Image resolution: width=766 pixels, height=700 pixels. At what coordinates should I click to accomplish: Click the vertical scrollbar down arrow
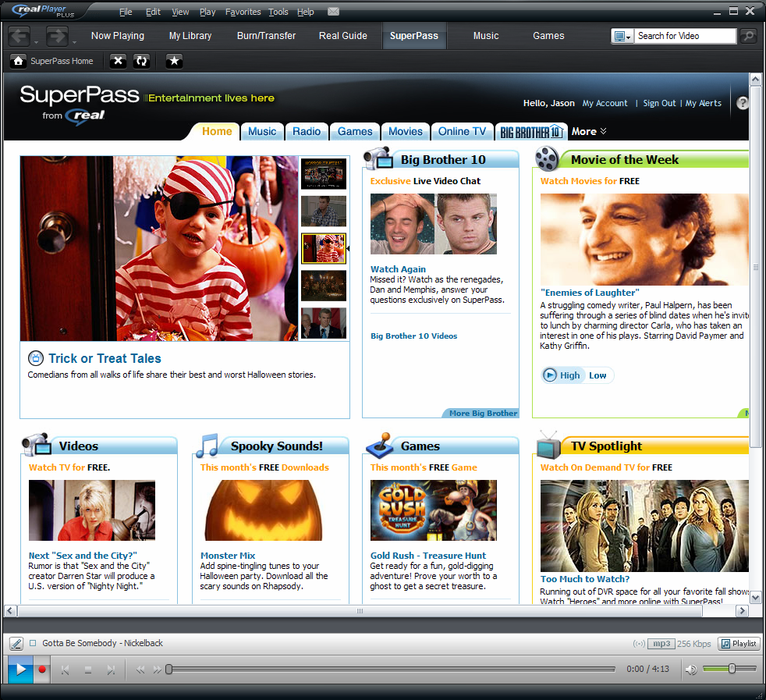coord(755,597)
